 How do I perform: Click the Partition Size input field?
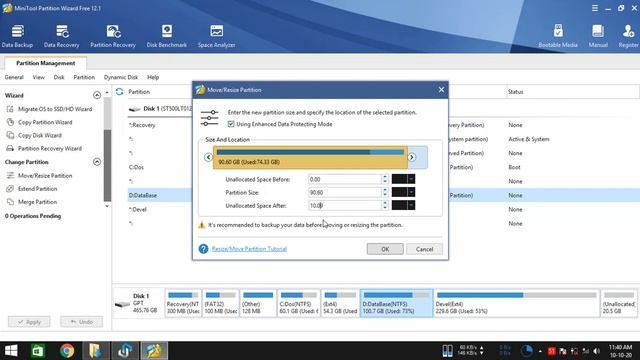[x=345, y=192]
